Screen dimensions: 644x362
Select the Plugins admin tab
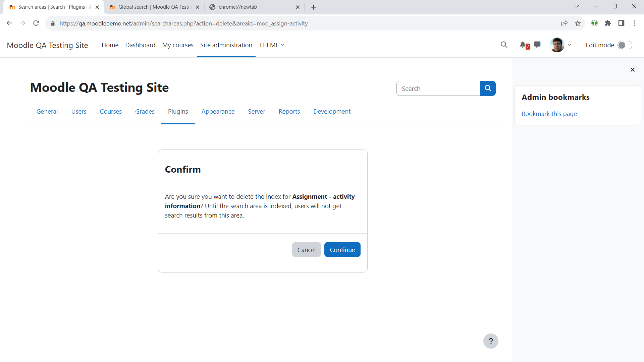click(x=178, y=111)
